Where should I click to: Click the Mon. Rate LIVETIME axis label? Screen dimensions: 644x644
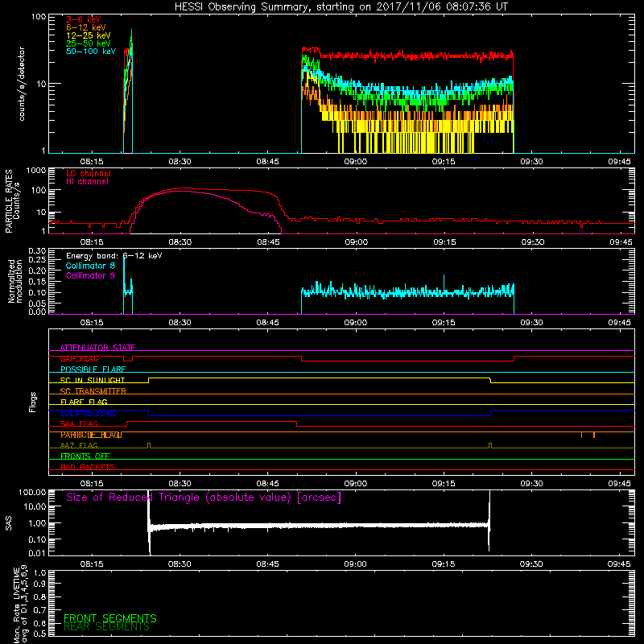point(20,605)
